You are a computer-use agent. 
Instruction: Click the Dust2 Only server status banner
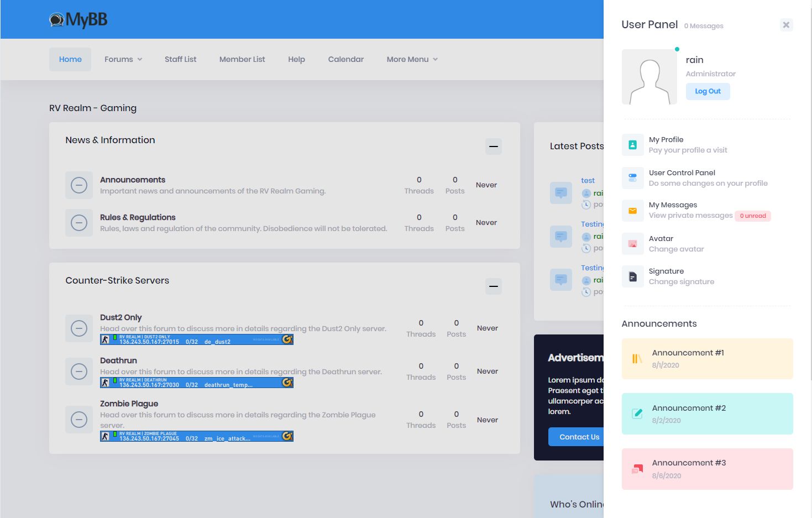coord(197,339)
